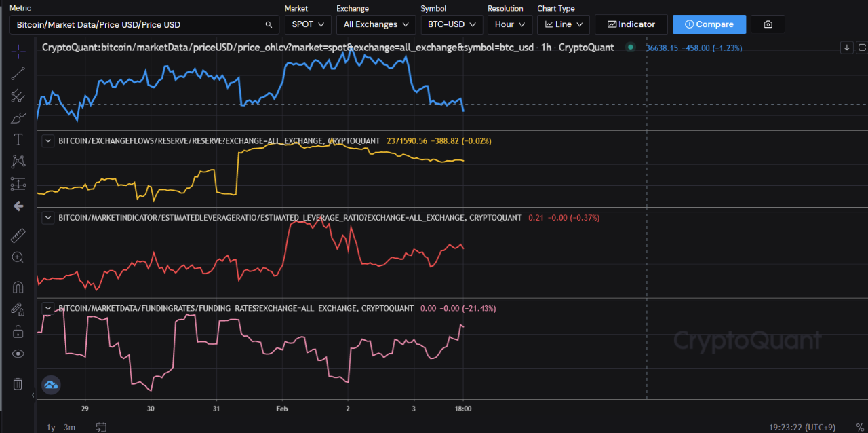Select the 3m date range
The width and height of the screenshot is (868, 433).
tap(69, 427)
